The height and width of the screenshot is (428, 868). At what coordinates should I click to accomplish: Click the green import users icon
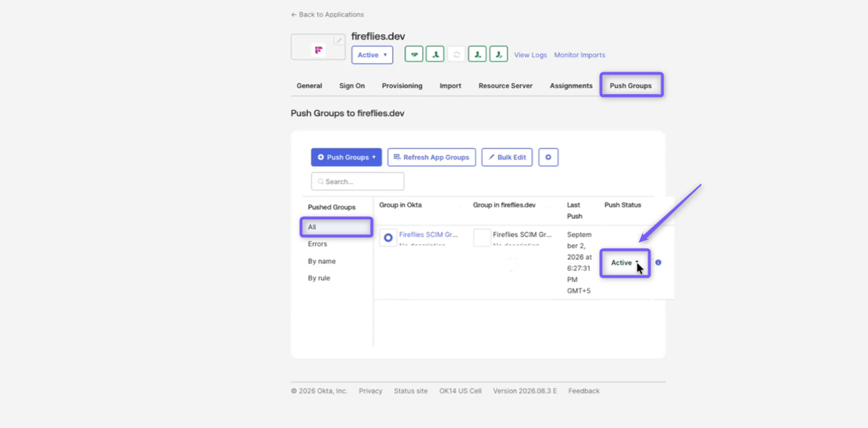[477, 54]
